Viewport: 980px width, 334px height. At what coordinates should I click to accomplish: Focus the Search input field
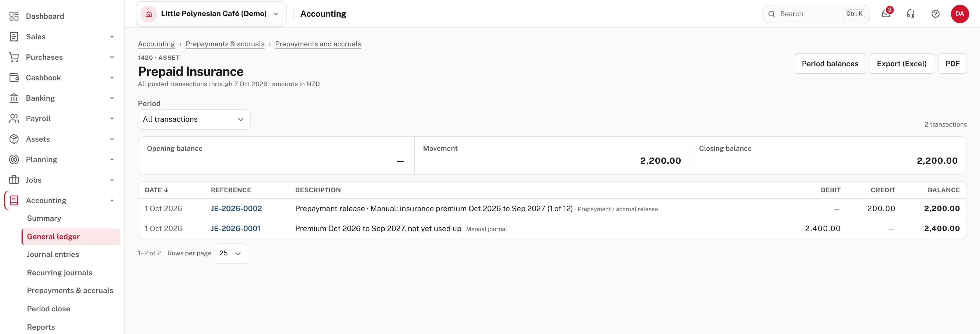[x=816, y=14]
